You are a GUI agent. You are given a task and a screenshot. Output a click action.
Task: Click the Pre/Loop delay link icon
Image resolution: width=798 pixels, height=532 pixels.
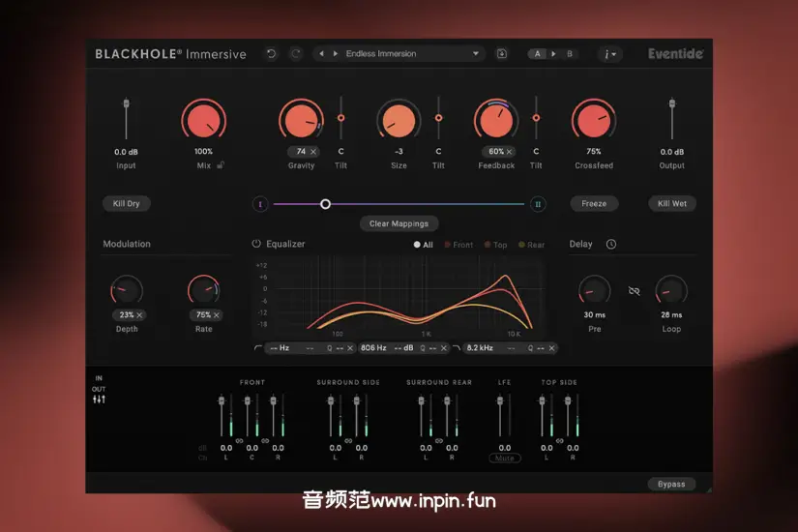point(634,290)
